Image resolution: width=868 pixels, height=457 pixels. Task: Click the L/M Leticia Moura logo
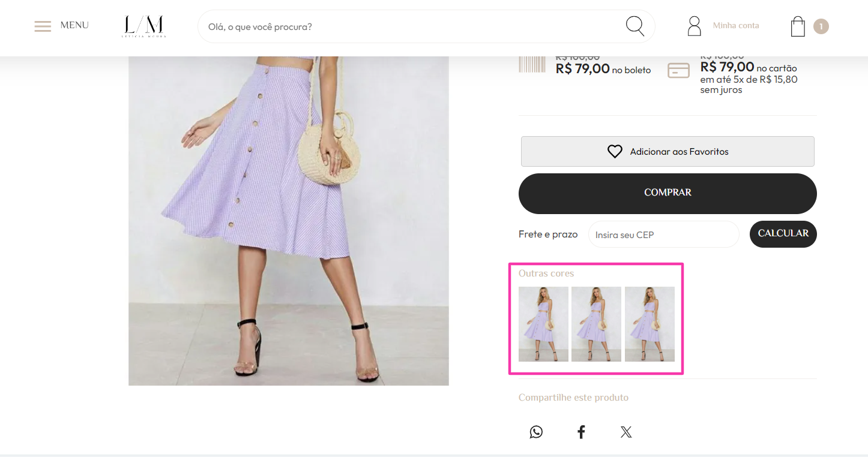click(144, 26)
